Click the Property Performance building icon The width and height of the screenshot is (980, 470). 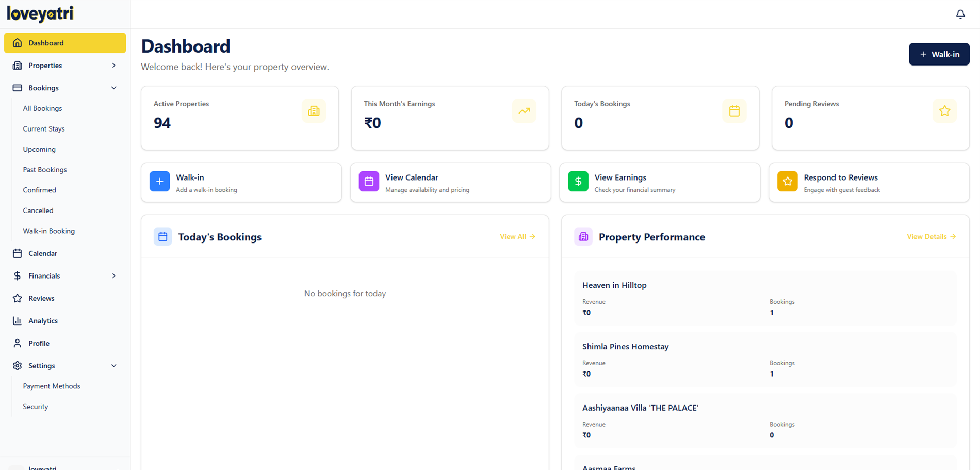click(x=583, y=237)
